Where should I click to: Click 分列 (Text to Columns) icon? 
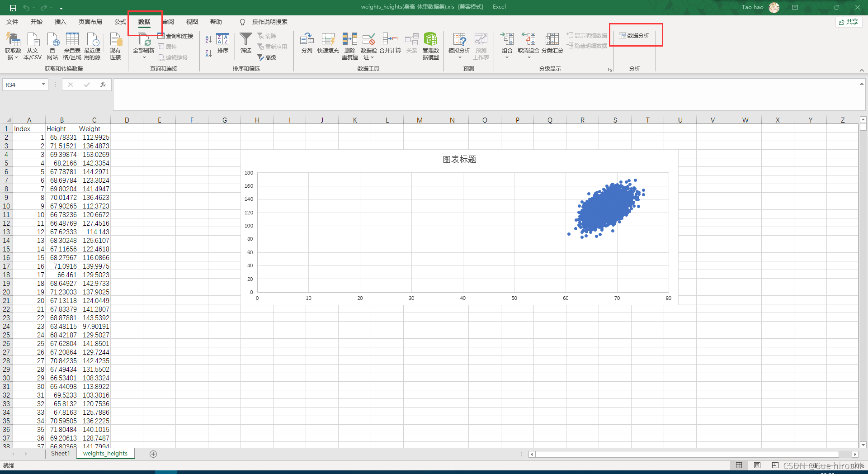(307, 43)
